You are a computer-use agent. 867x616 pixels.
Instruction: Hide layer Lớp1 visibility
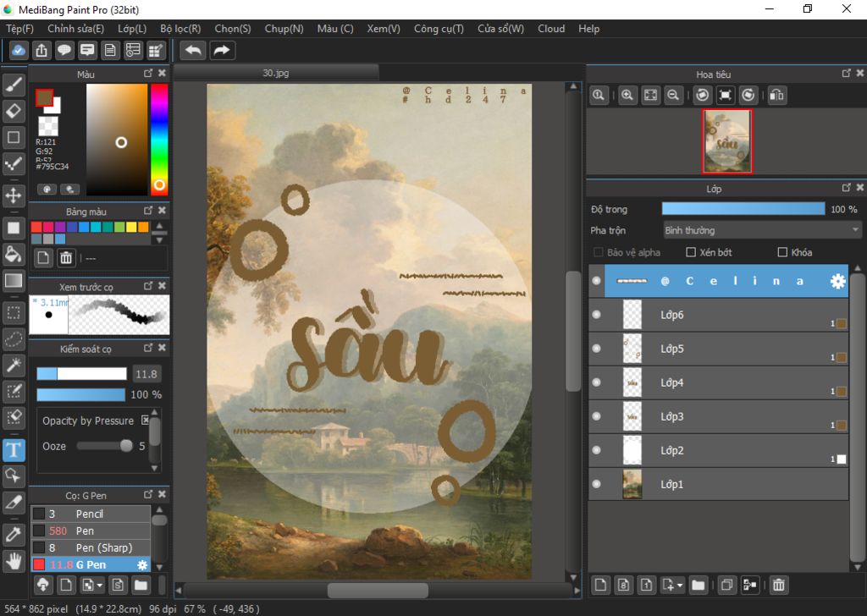[x=596, y=484]
